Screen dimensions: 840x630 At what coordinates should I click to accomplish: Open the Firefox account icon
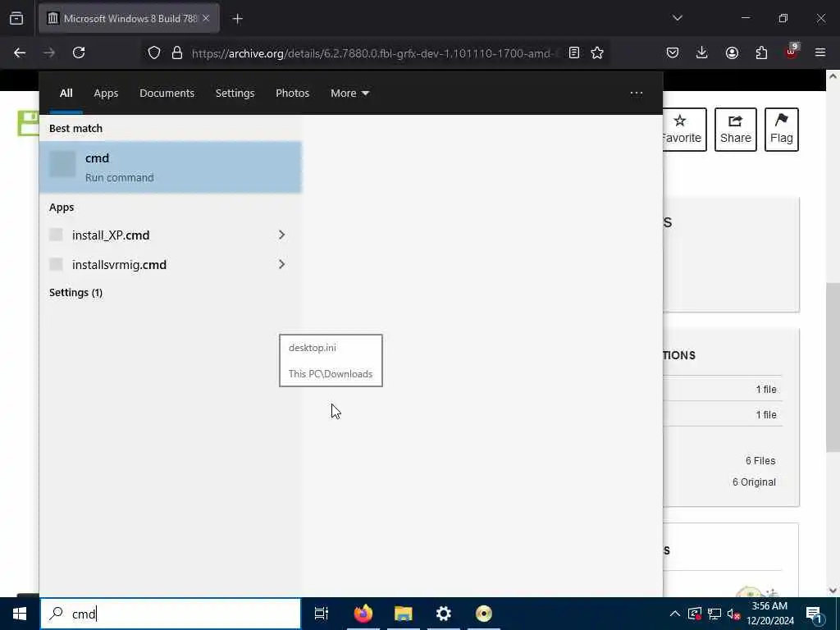[x=732, y=52]
